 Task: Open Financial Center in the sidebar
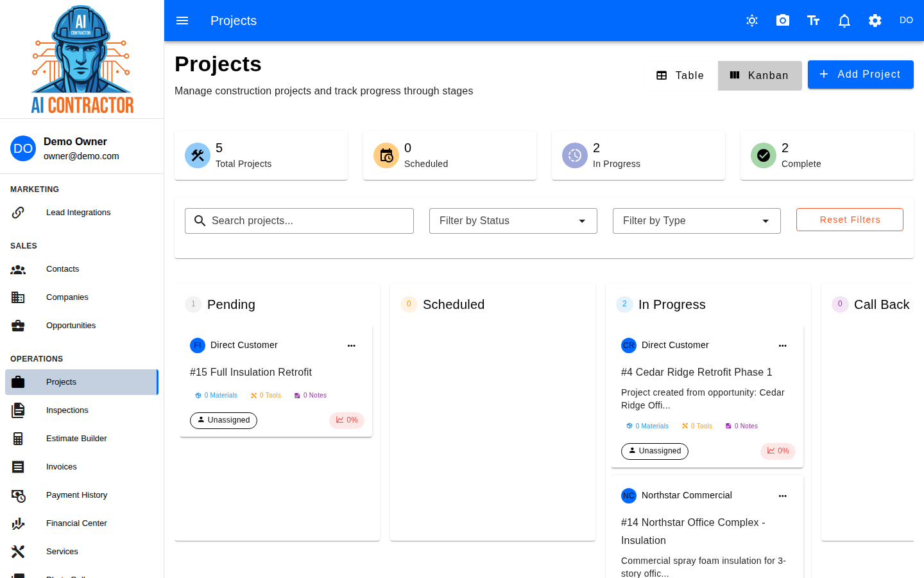(81, 523)
